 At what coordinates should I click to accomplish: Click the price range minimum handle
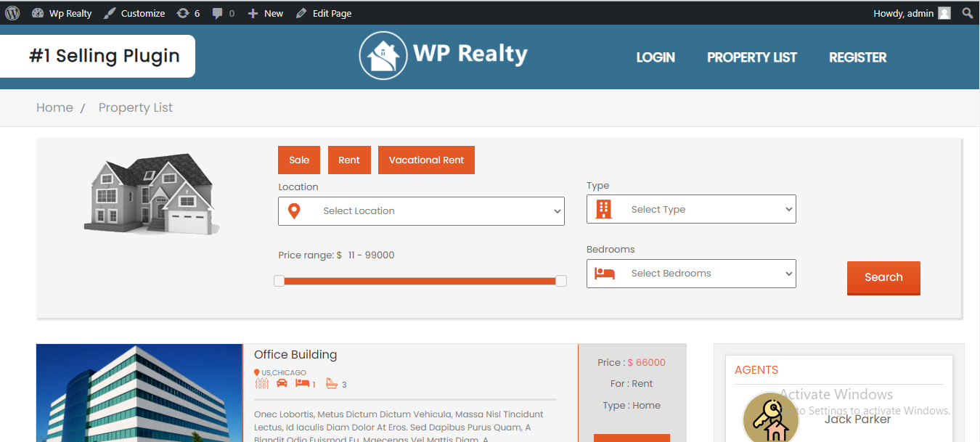[x=279, y=281]
